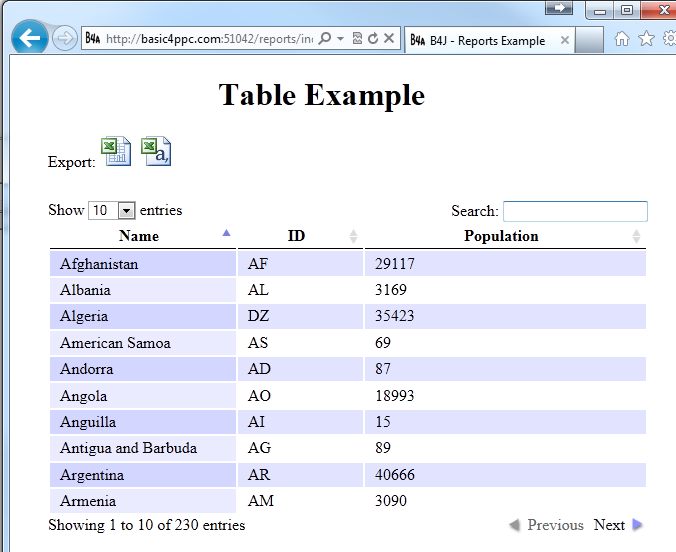Image resolution: width=676 pixels, height=552 pixels.
Task: Select the Andorra table cell
Action: pos(143,369)
